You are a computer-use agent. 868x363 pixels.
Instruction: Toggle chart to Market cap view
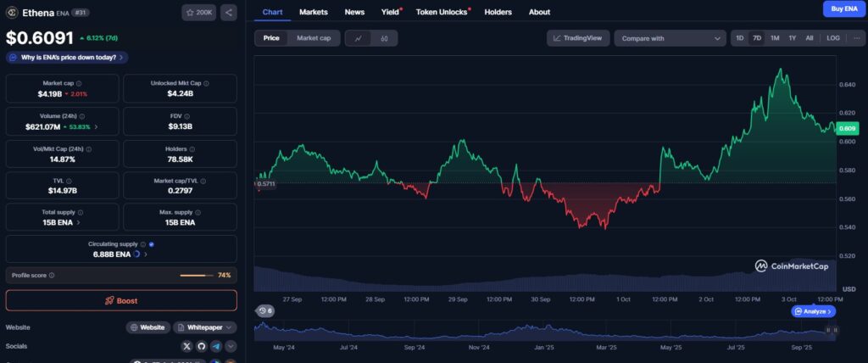314,38
